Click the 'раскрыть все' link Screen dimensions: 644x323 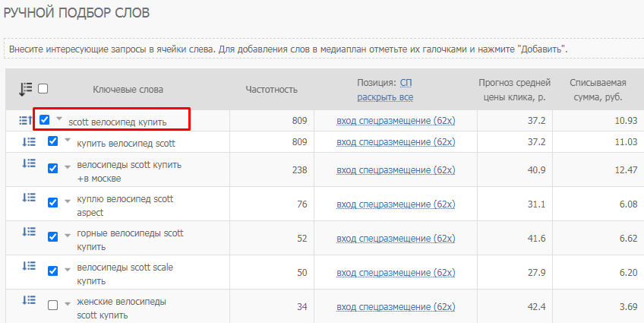pos(385,97)
